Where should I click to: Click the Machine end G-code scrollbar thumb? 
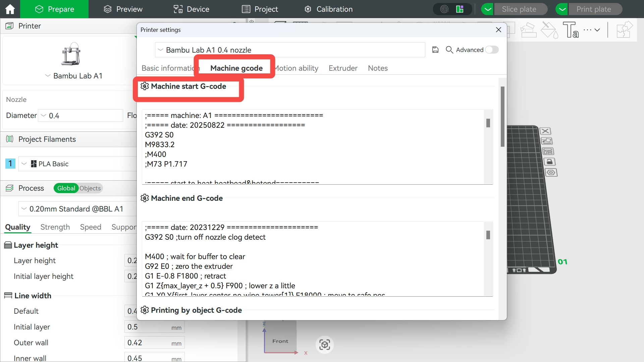click(488, 235)
